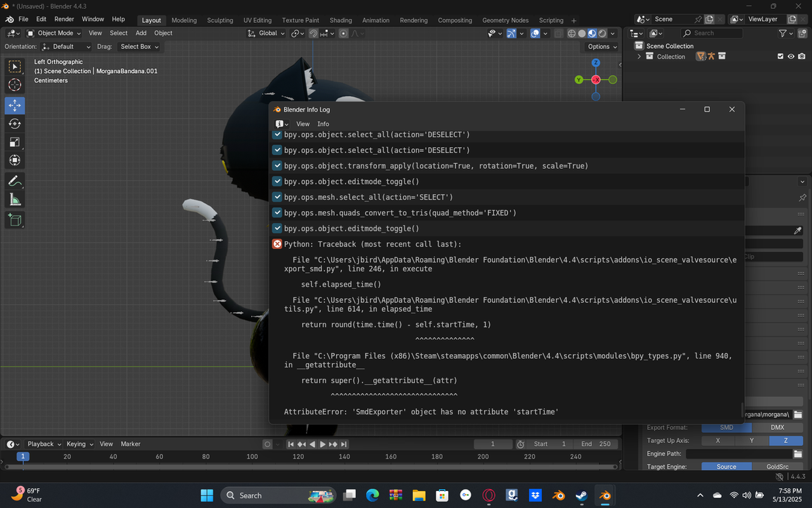Set Target Engine to Source
The width and height of the screenshot is (812, 508).
pos(726,467)
